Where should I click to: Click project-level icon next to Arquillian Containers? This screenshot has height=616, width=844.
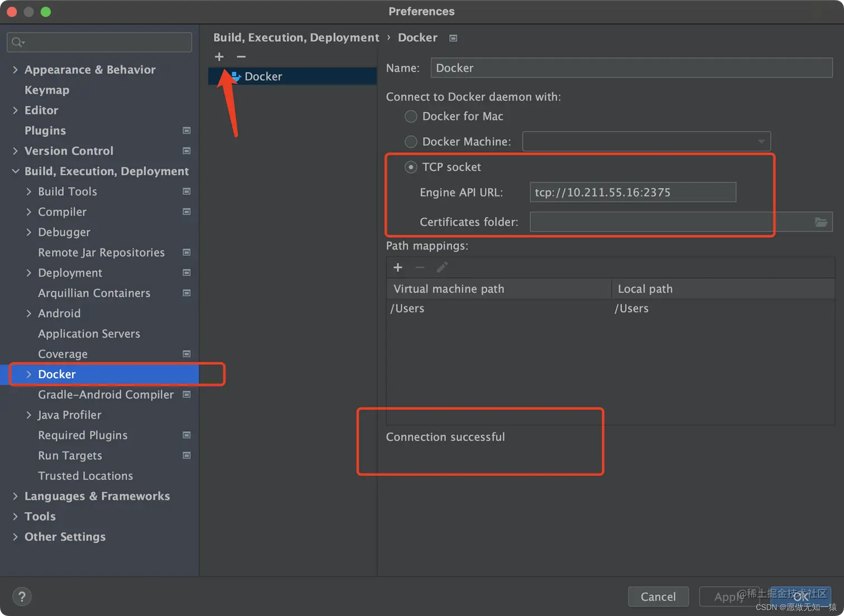click(x=186, y=293)
